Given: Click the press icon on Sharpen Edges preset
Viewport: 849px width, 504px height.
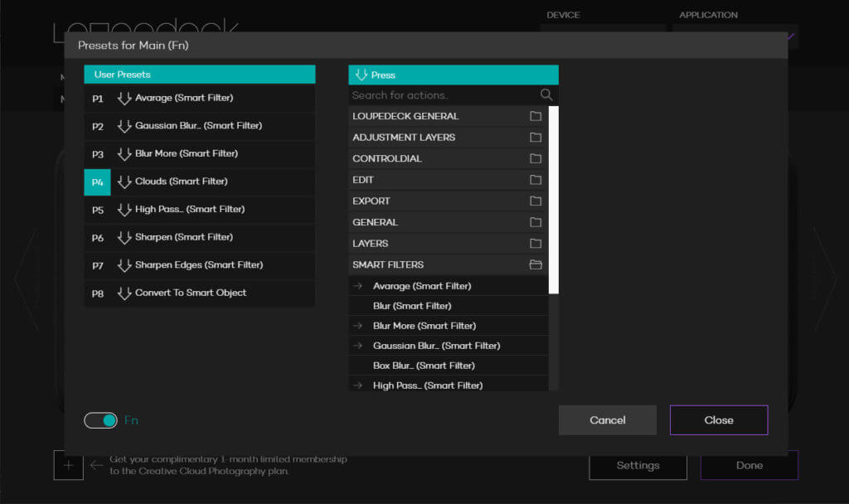Looking at the screenshot, I should coord(124,265).
